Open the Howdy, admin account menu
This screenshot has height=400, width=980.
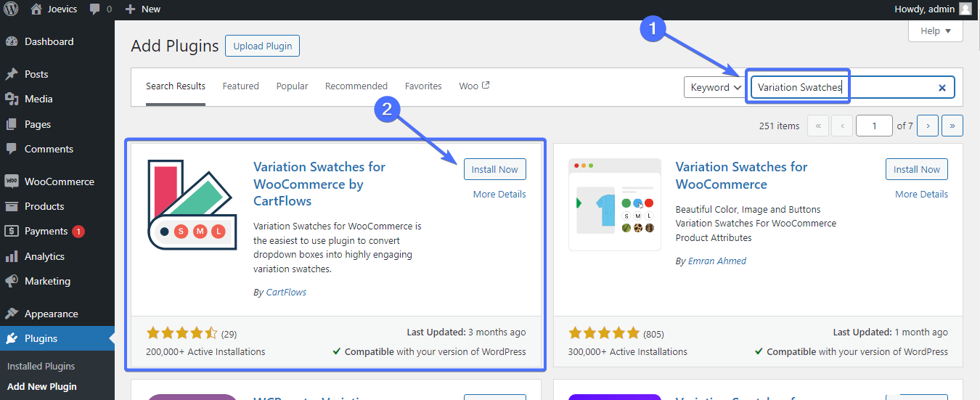pos(933,9)
